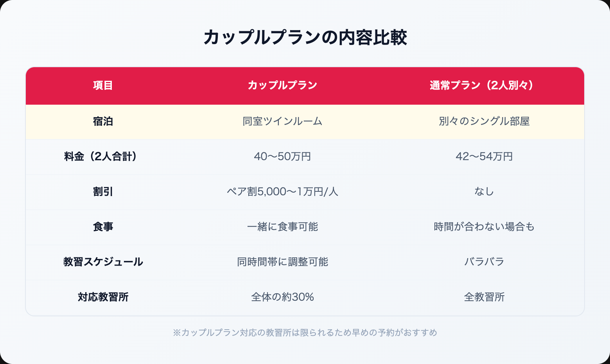Screen dimensions: 610x364
Task: Click the title カップルプランの内容比較
Action: pos(305,38)
